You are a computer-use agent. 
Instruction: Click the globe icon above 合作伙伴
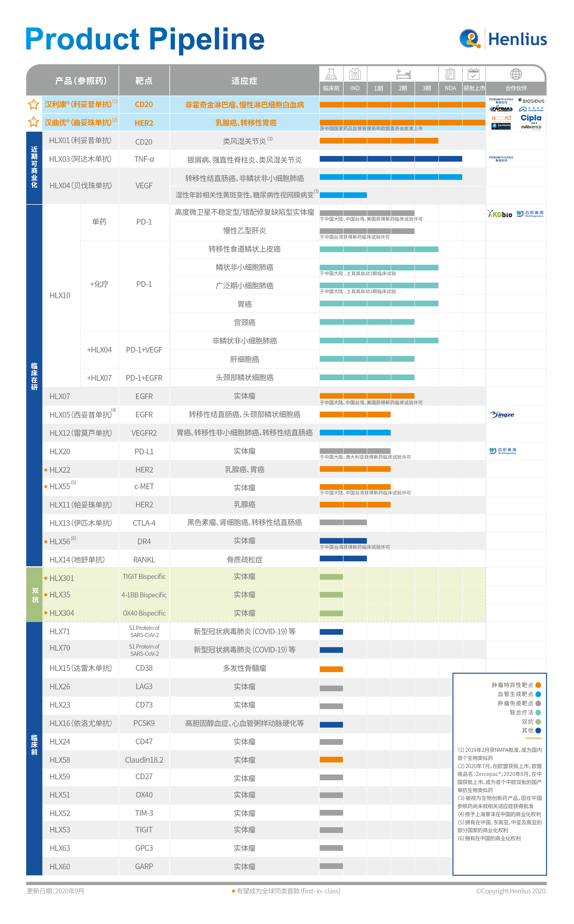pyautogui.click(x=516, y=74)
